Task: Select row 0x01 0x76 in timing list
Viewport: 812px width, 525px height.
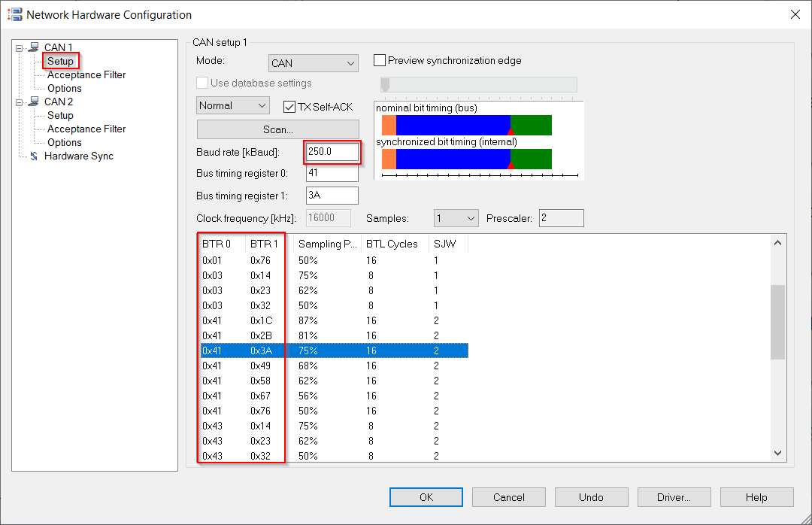Action: (x=335, y=260)
